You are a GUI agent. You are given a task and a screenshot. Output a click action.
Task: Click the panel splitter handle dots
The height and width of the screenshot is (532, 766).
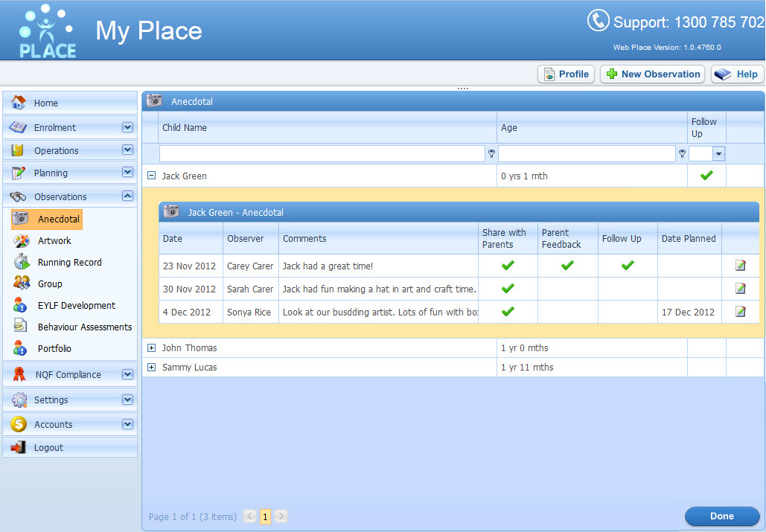pos(463,89)
